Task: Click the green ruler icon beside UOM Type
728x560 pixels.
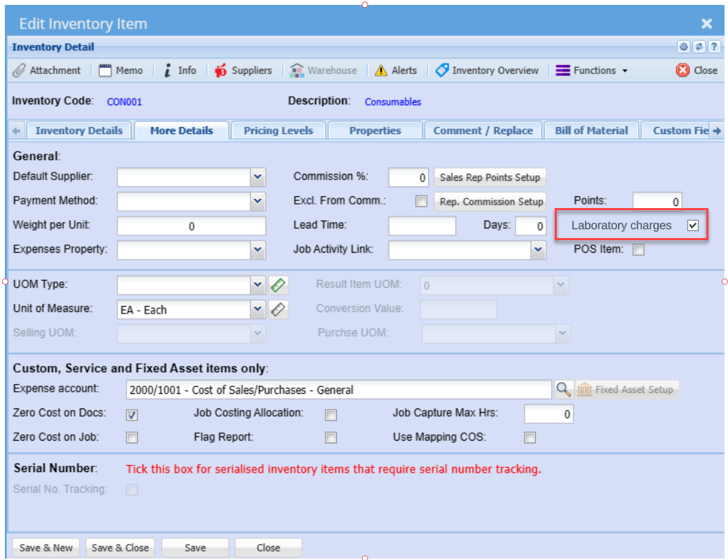Action: tap(278, 285)
